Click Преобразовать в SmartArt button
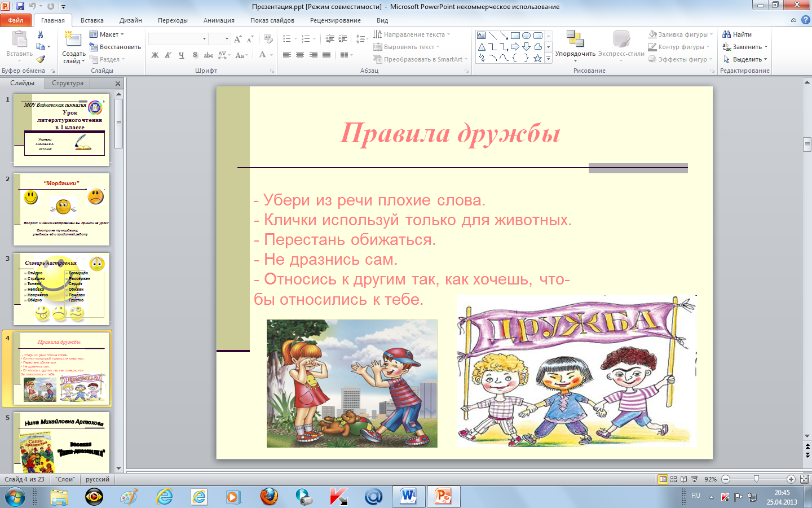The width and height of the screenshot is (812, 508). [x=421, y=59]
